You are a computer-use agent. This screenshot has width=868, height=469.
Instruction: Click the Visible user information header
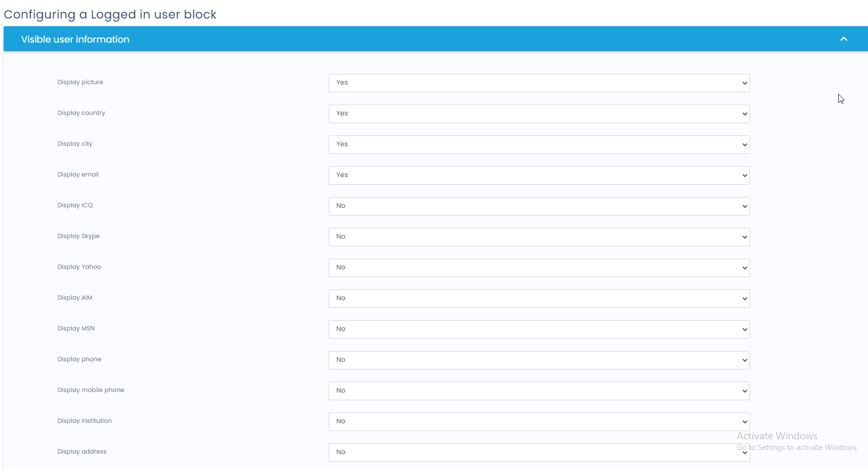(x=75, y=40)
